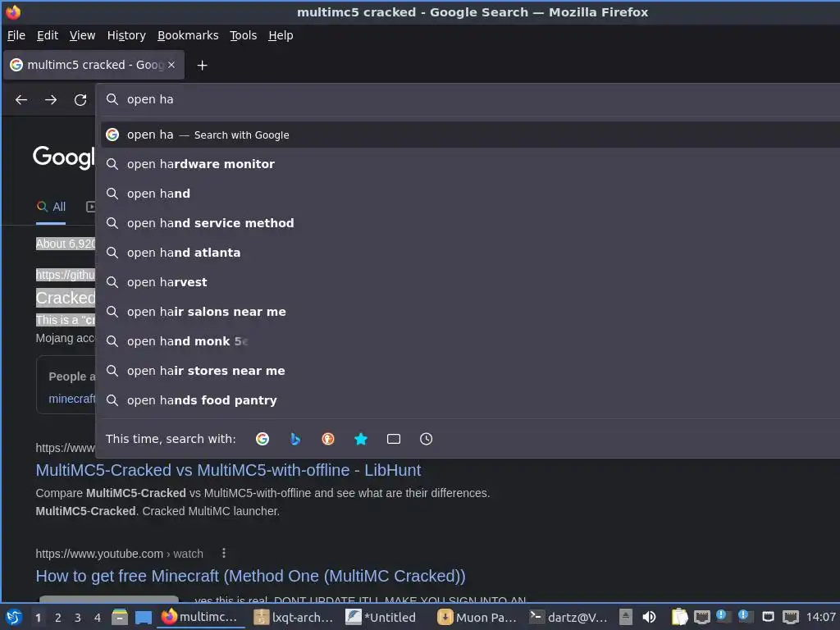Image resolution: width=840 pixels, height=630 pixels.
Task: Open the Tools menu
Action: 243,35
